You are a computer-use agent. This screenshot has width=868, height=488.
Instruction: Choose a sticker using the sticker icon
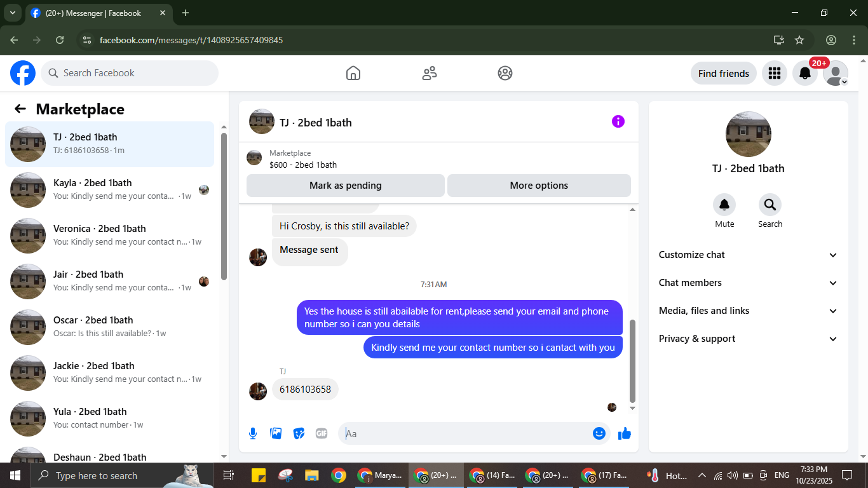pos(299,433)
